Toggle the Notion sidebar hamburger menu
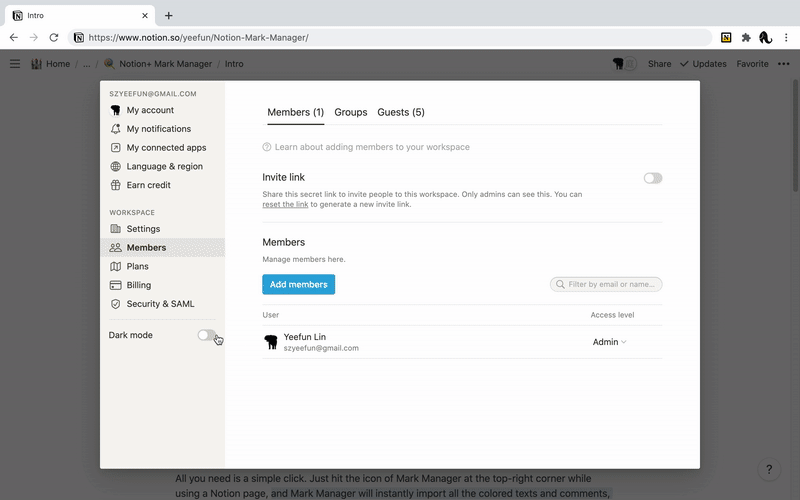The image size is (800, 500). 15,64
